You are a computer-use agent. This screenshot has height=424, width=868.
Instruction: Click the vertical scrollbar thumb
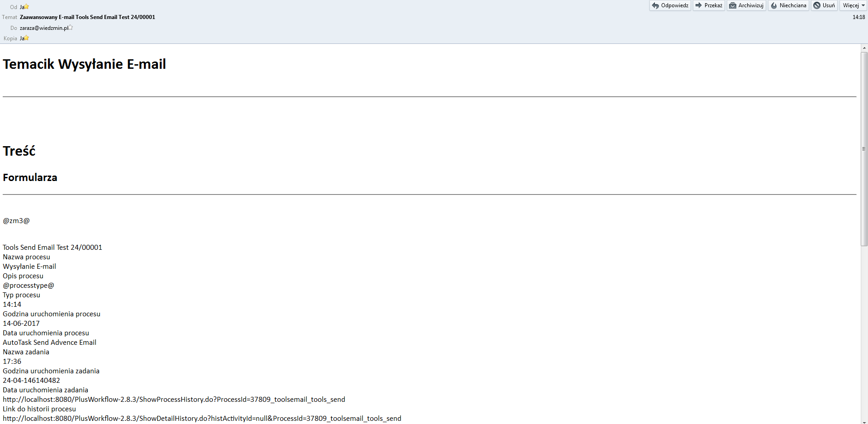tap(864, 148)
